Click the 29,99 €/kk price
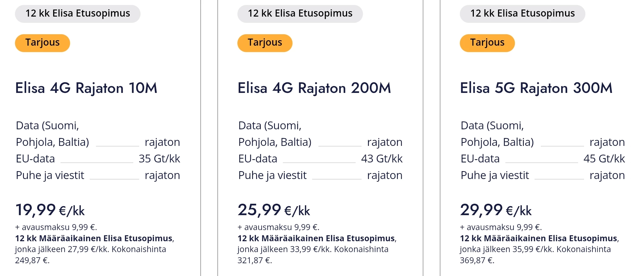This screenshot has width=644, height=276. pyautogui.click(x=496, y=210)
